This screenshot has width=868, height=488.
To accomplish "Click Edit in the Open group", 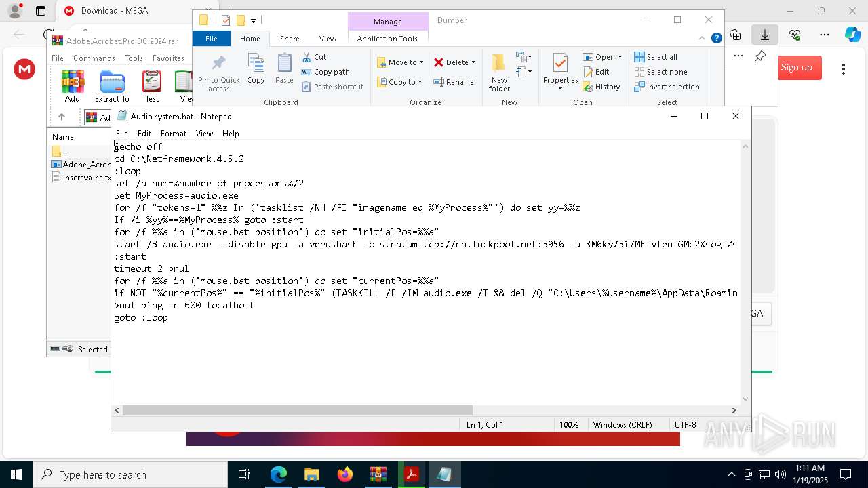I will (596, 72).
